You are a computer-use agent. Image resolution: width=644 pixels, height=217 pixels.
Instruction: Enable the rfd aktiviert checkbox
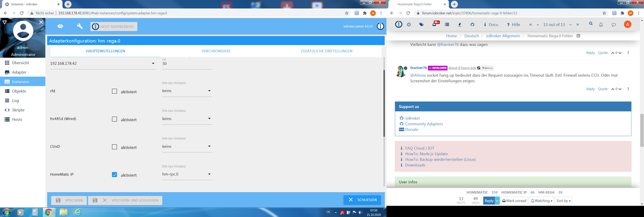click(x=114, y=92)
